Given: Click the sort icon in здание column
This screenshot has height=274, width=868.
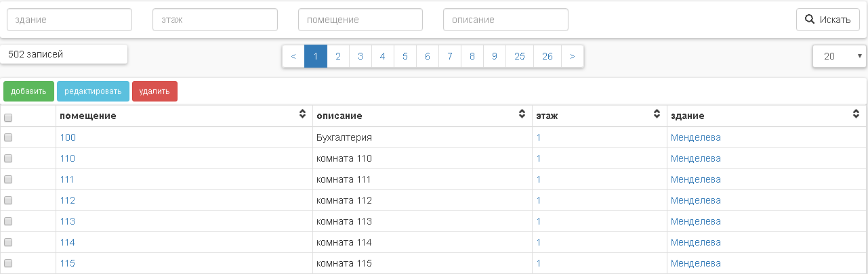Looking at the screenshot, I should [856, 115].
